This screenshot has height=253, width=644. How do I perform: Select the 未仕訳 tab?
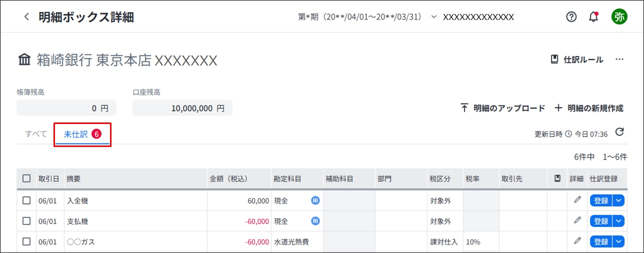tap(82, 134)
